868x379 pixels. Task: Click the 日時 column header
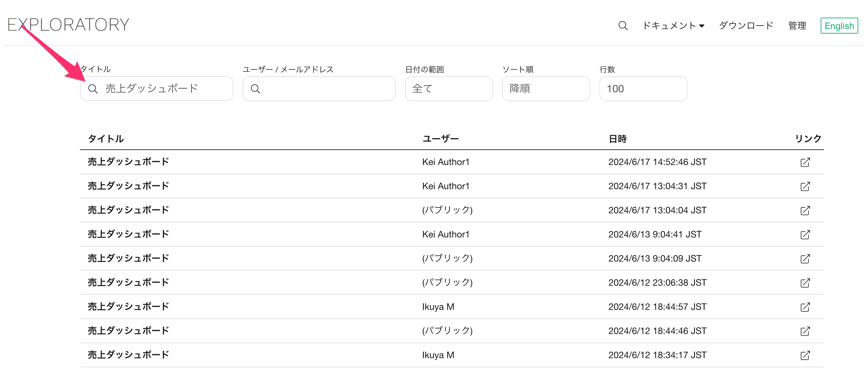point(617,139)
